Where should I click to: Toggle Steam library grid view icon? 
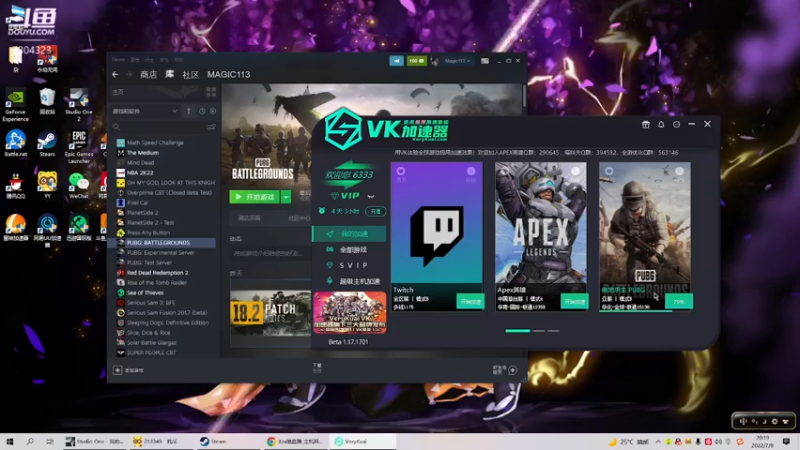point(211,92)
